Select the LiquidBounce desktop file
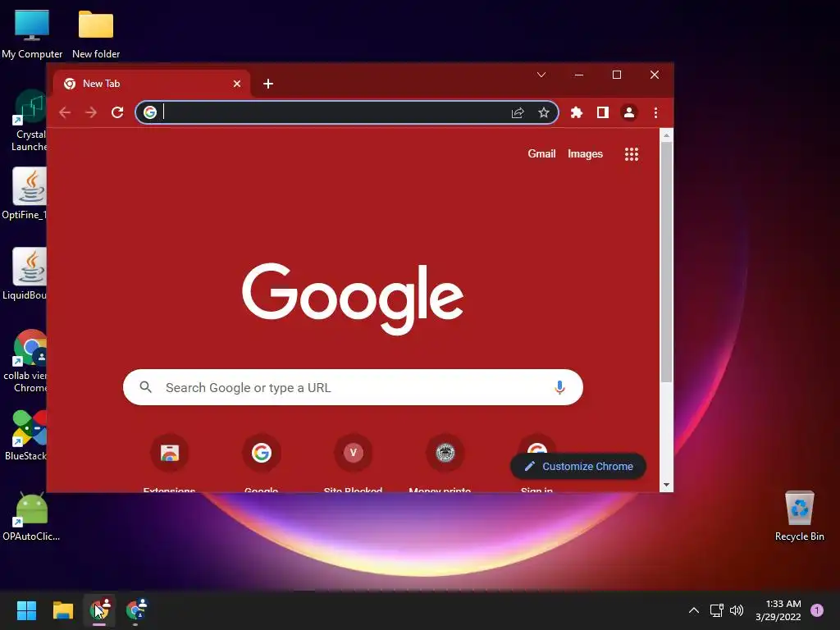Image resolution: width=840 pixels, height=630 pixels. coord(25,274)
